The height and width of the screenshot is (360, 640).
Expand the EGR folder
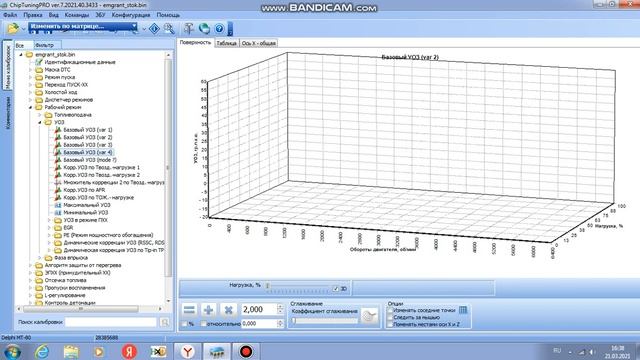tap(49, 228)
